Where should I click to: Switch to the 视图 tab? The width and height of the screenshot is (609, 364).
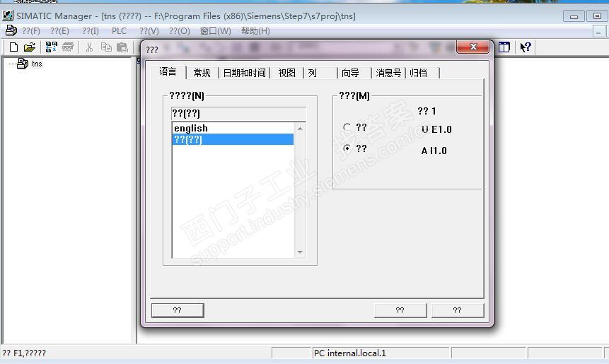[286, 73]
